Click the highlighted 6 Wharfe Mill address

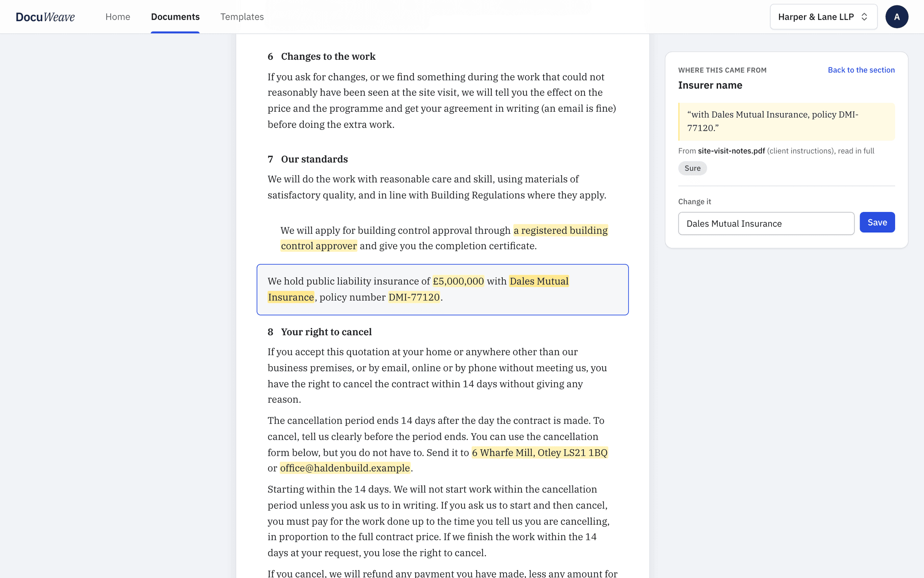click(540, 452)
